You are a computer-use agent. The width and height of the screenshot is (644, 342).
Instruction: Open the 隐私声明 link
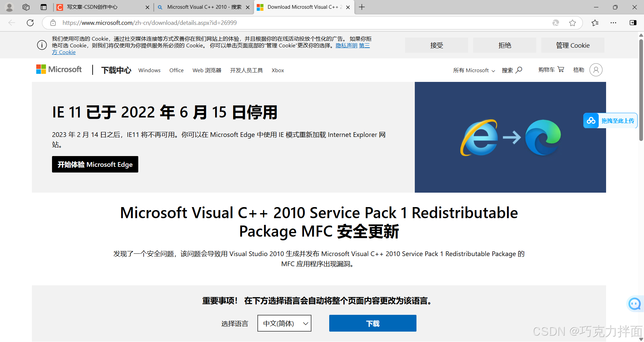[346, 45]
